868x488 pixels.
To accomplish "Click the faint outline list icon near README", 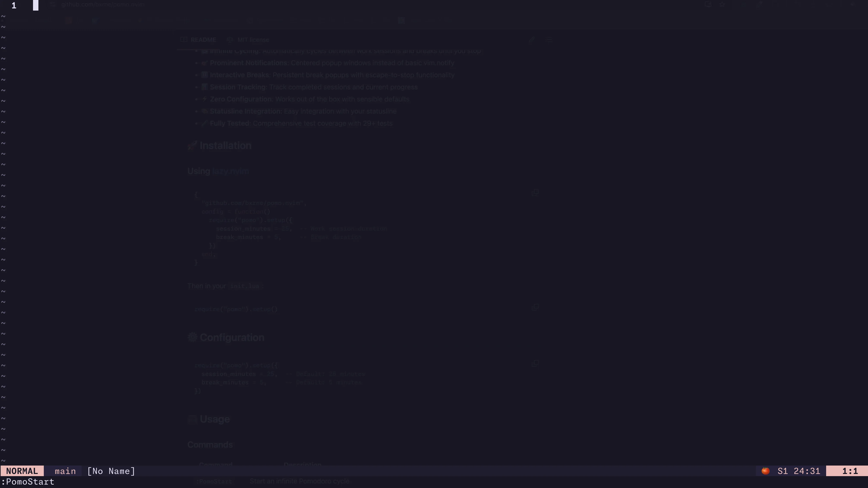I will (x=549, y=40).
